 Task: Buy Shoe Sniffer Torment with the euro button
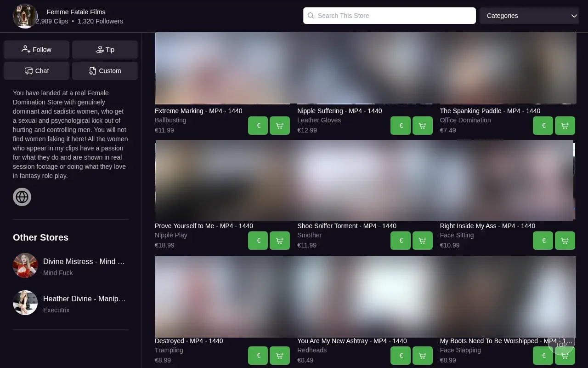pos(401,241)
